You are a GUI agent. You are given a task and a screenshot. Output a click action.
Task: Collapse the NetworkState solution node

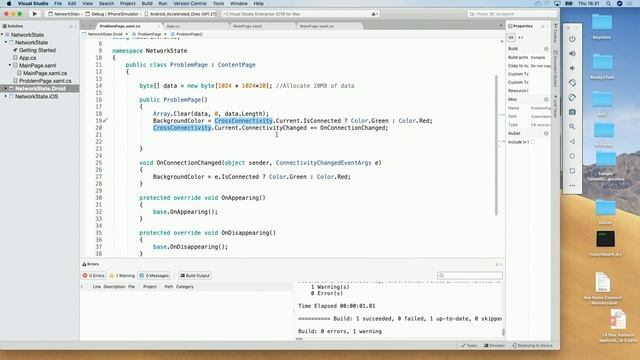click(2, 35)
